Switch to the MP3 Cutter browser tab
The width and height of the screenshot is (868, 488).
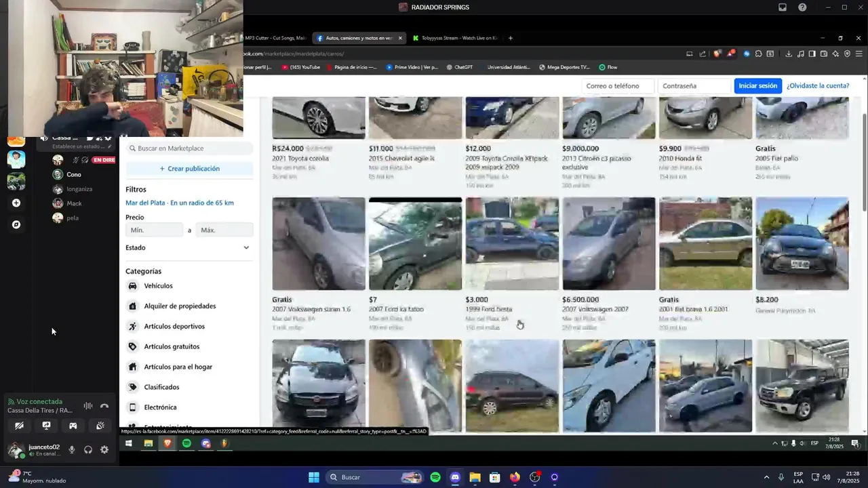(275, 38)
